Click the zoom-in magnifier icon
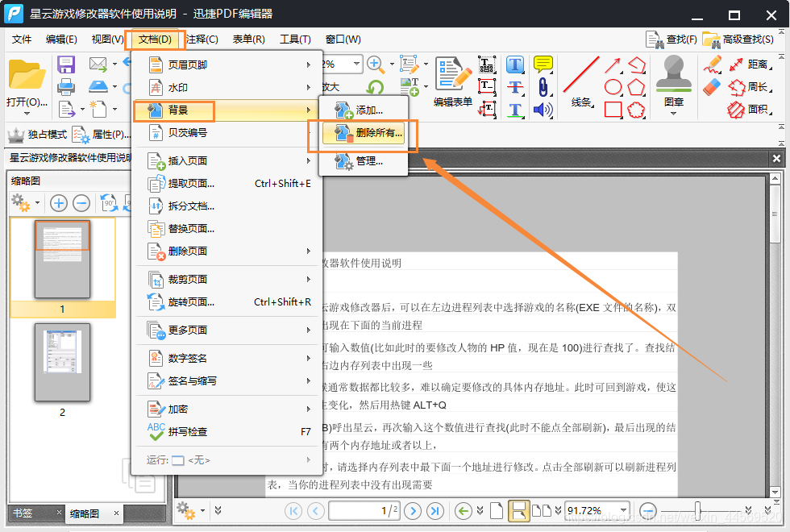 click(375, 64)
